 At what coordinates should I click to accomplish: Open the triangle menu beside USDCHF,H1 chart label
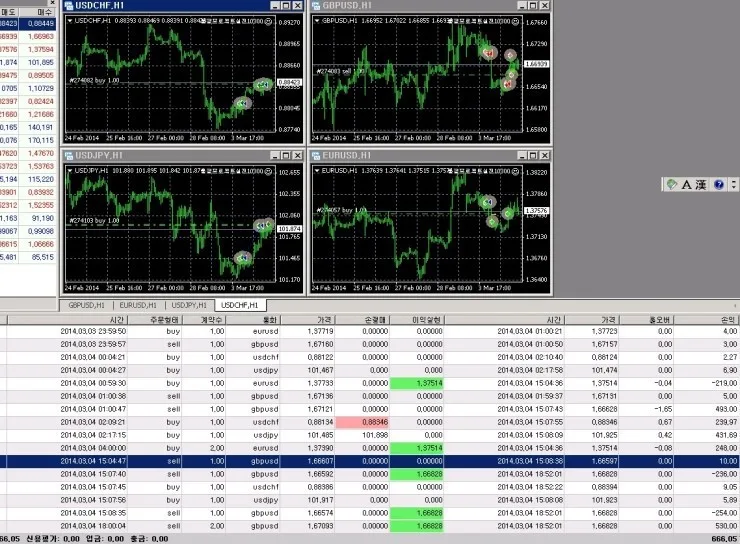70,21
